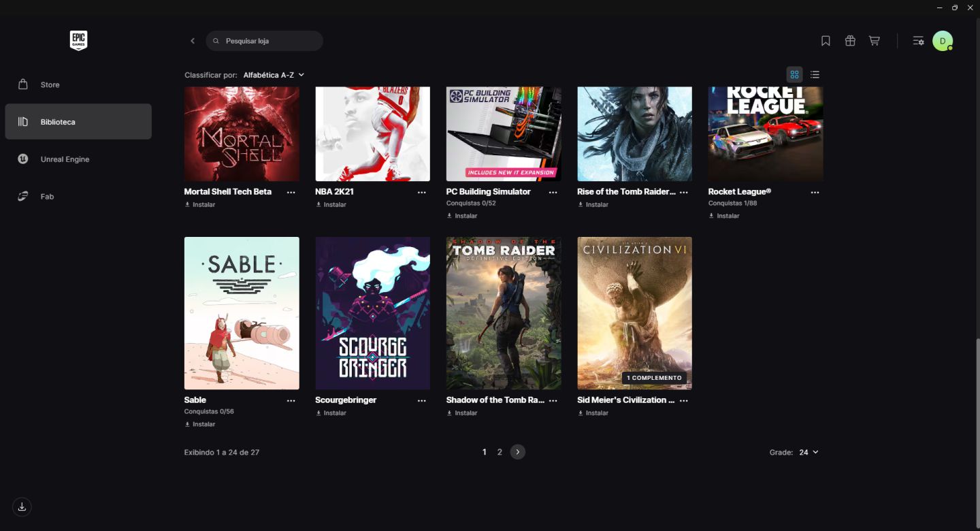This screenshot has height=531, width=980.
Task: Open the Store section
Action: coord(78,84)
